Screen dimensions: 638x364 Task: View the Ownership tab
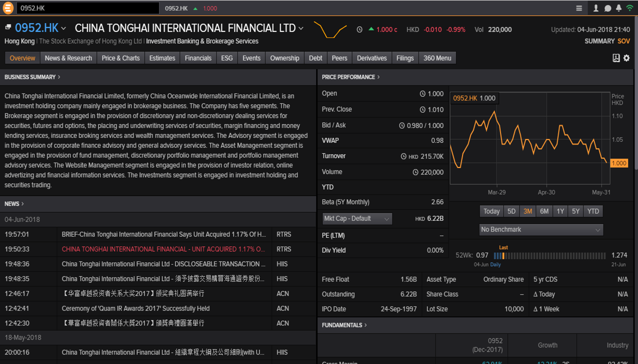[x=284, y=58]
